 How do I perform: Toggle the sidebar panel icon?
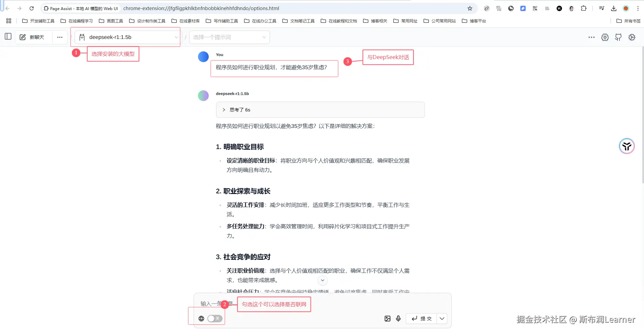click(x=8, y=36)
